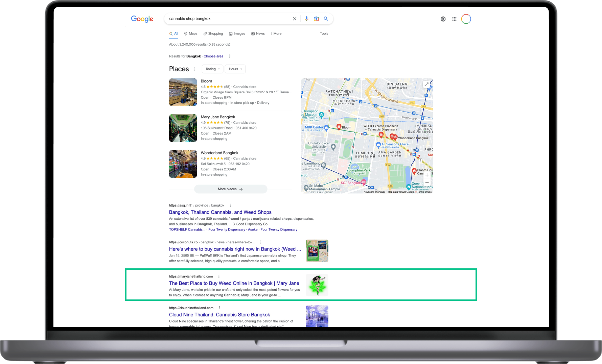Screen dimensions: 602x364
Task: Open Here's where to buy cannabis result
Action: point(235,249)
